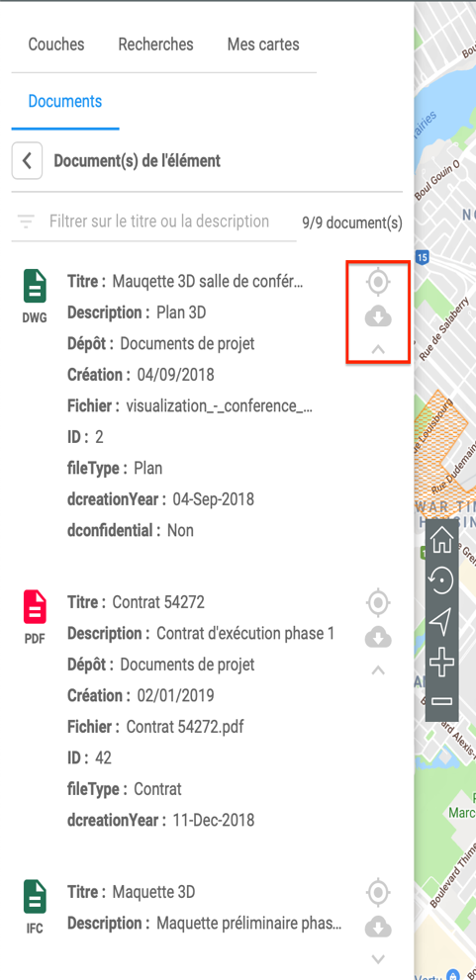476x980 pixels.
Task: Switch to the Recherches tab
Action: (x=155, y=45)
